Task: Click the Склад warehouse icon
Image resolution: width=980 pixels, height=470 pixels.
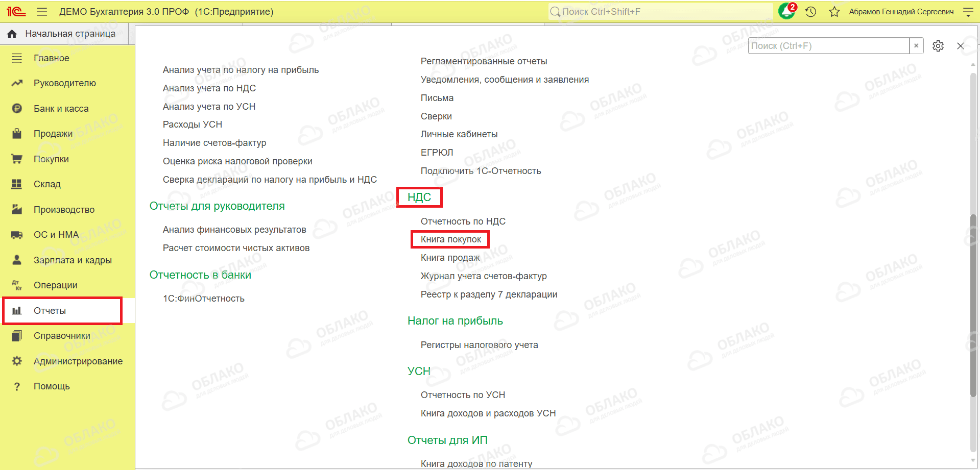Action: 17,184
